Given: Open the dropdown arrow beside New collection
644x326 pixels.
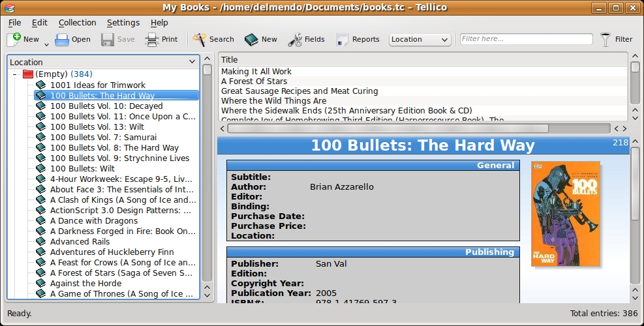Looking at the screenshot, I should coord(46,44).
